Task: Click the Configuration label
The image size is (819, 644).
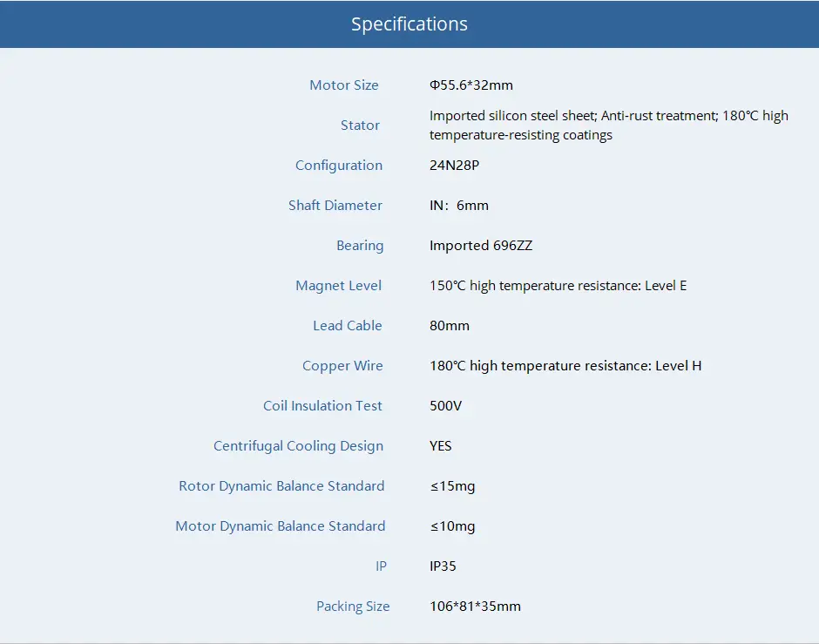Action: point(339,166)
